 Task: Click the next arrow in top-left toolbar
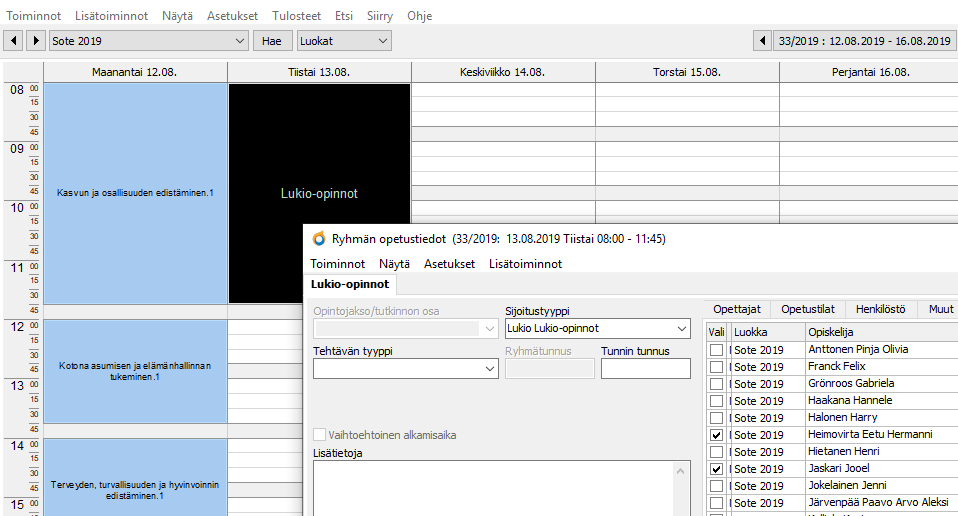[x=36, y=41]
